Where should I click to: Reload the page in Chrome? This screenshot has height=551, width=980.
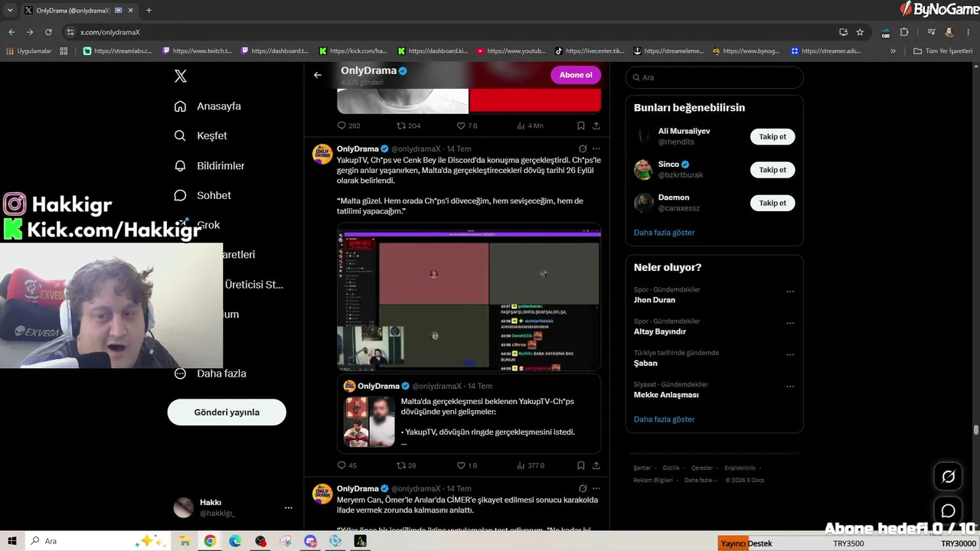48,32
